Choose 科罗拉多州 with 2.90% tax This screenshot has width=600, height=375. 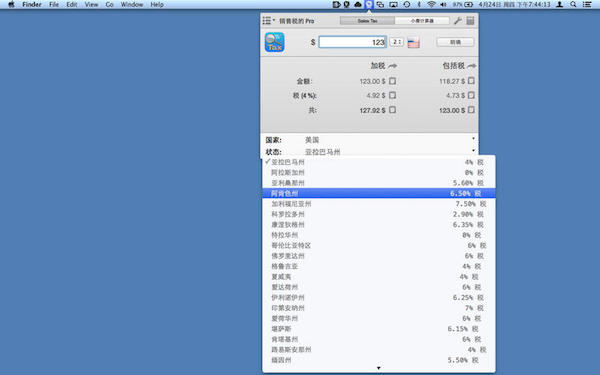point(379,214)
